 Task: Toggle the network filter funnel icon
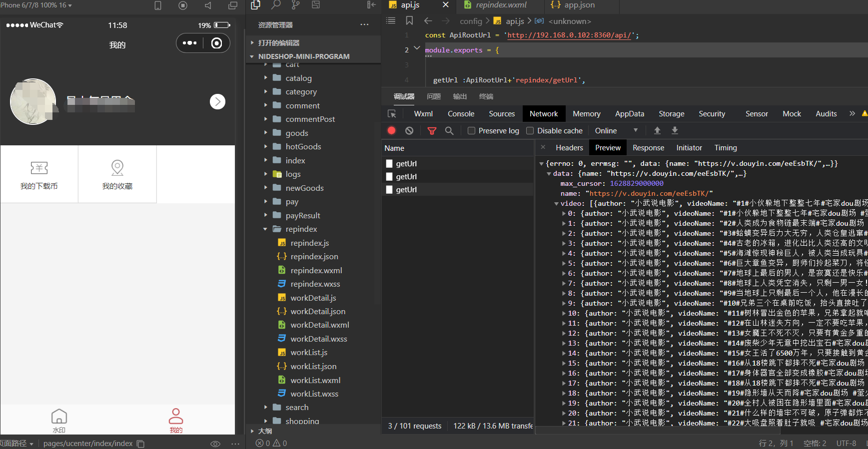pos(432,131)
